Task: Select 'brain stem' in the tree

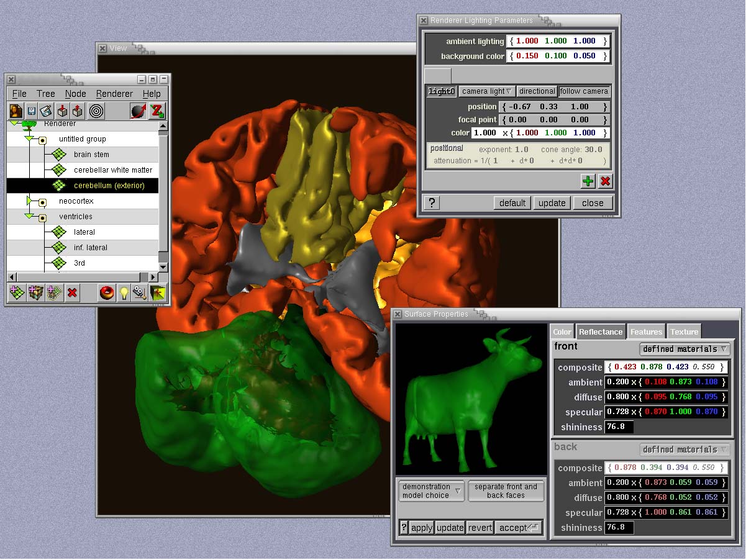Action: pyautogui.click(x=91, y=155)
